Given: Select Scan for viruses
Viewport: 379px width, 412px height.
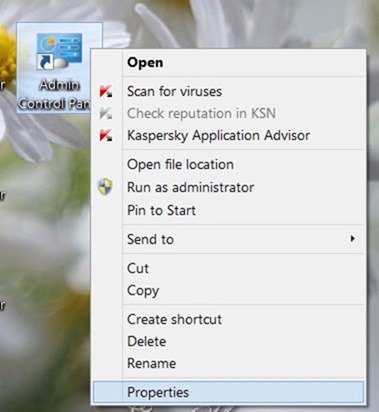Looking at the screenshot, I should coord(228,91).
